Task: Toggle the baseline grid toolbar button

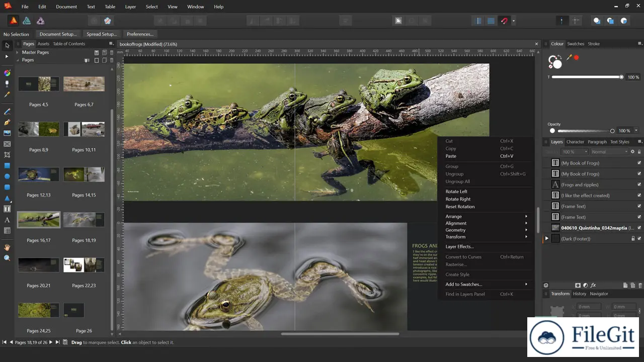Action: click(x=491, y=21)
